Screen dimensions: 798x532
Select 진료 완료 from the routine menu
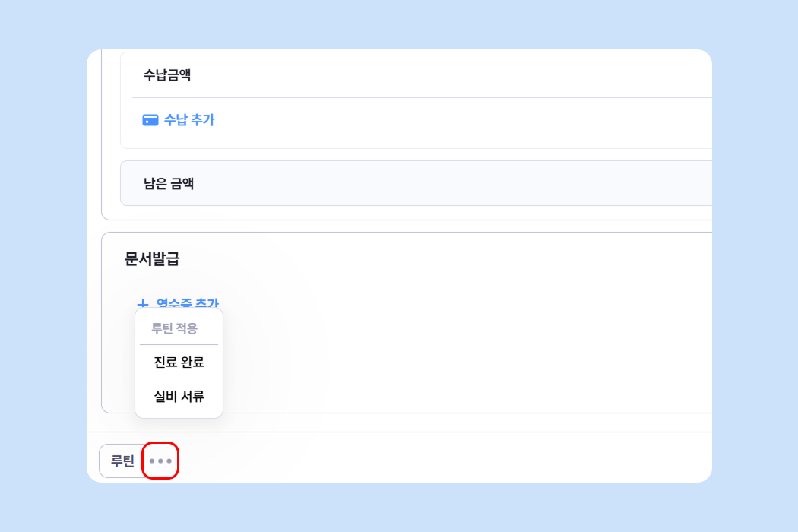(179, 363)
